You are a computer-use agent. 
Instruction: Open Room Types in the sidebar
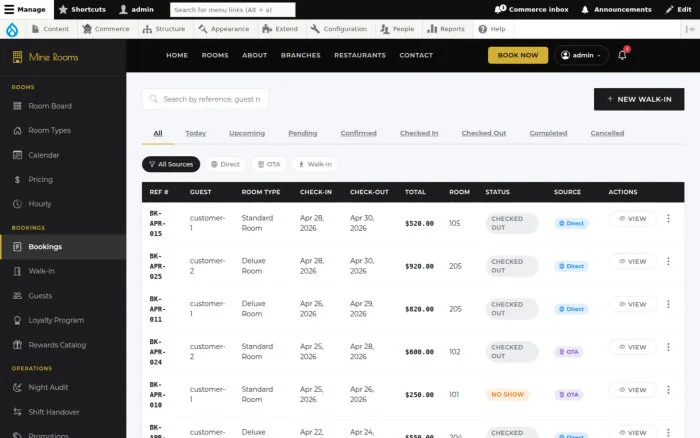click(x=63, y=130)
